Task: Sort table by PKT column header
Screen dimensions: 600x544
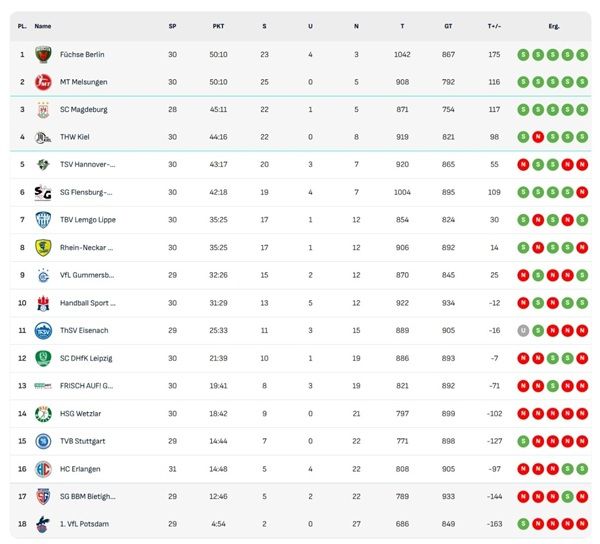Action: click(x=218, y=26)
